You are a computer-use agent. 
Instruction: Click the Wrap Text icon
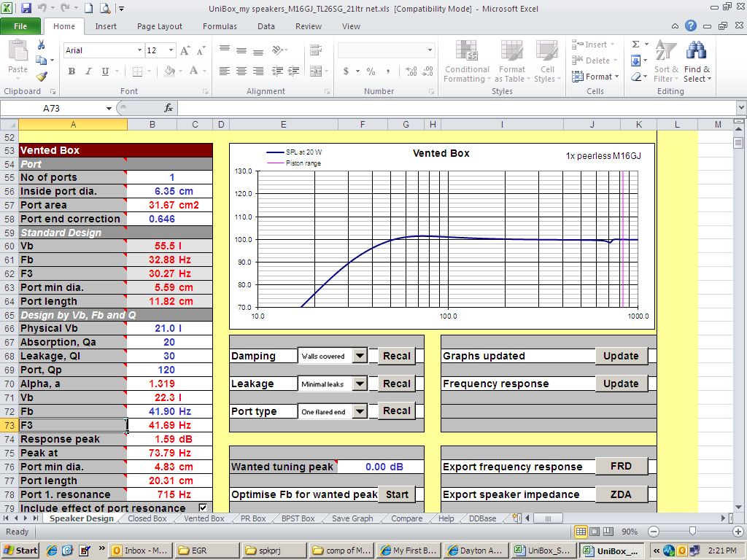pos(315,50)
